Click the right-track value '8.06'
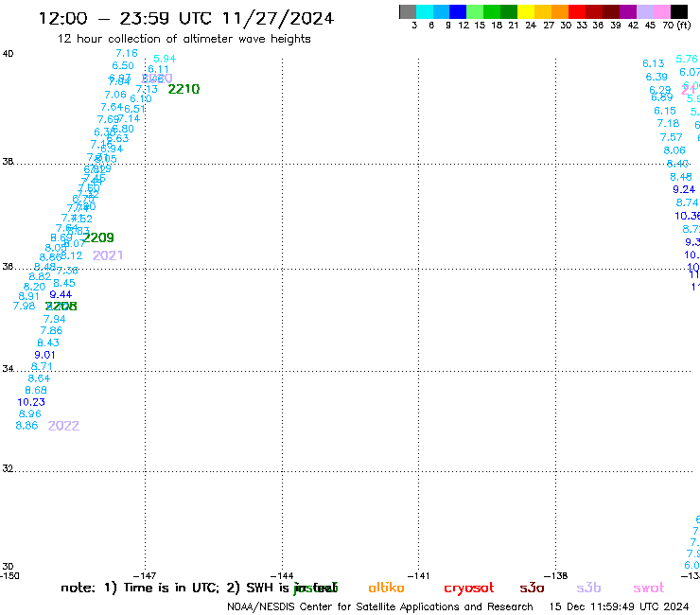 (674, 150)
